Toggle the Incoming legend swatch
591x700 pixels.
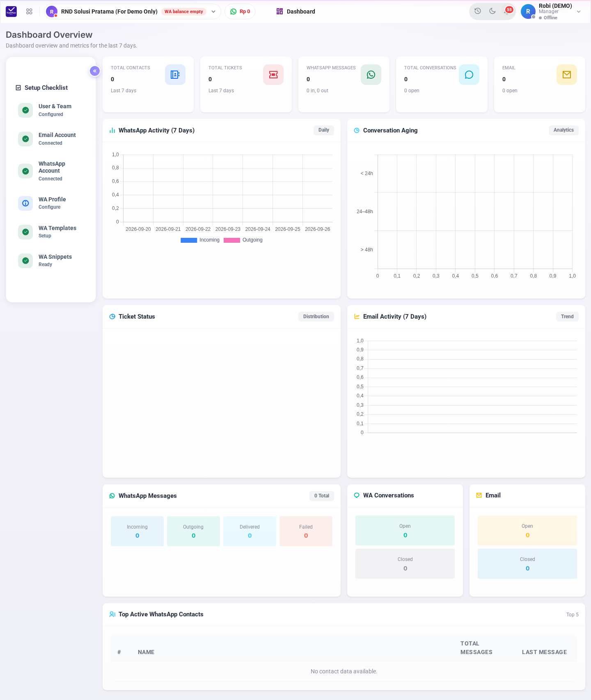coord(189,240)
